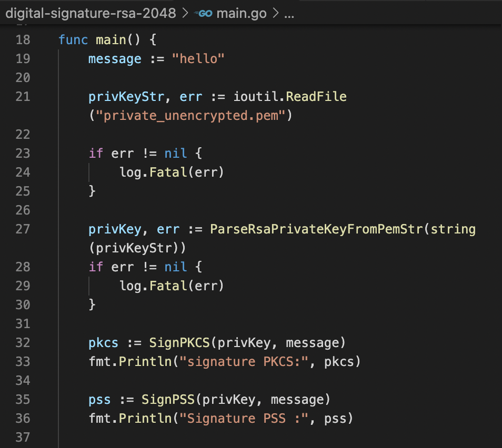
Task: Click the chevron after digital-signature-rsa-2048
Action: coord(185,13)
